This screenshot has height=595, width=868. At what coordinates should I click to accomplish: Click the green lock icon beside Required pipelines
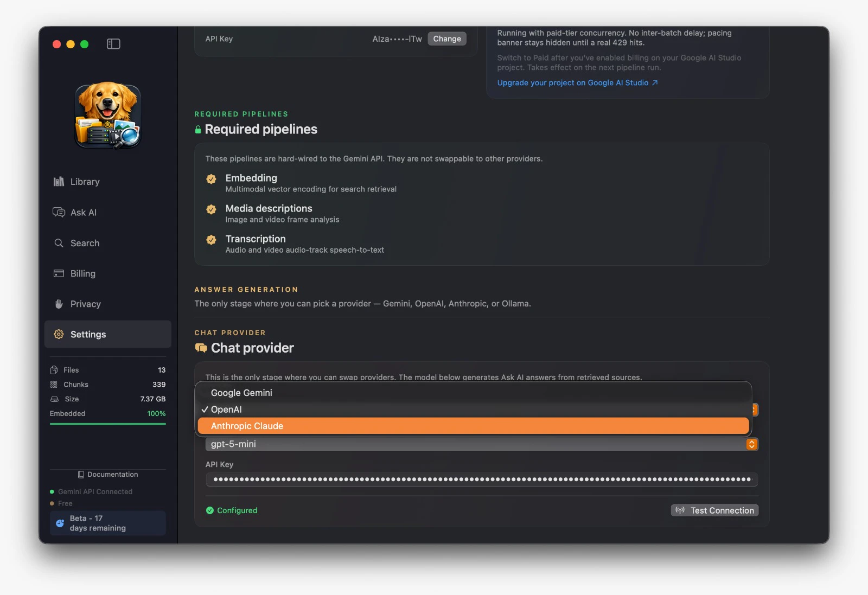198,130
